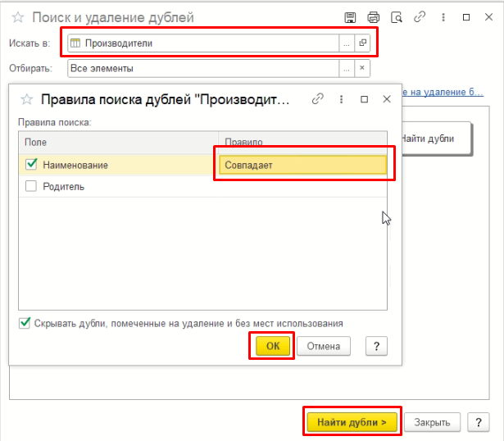Open selection dots for Все элементы filter
504x441 pixels.
347,69
